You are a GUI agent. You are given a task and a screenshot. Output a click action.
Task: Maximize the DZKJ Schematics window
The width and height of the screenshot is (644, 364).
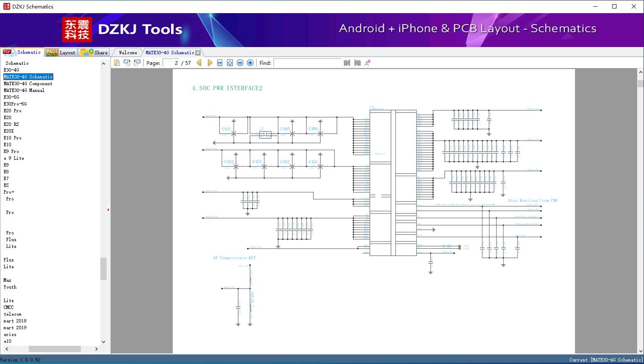coord(614,6)
